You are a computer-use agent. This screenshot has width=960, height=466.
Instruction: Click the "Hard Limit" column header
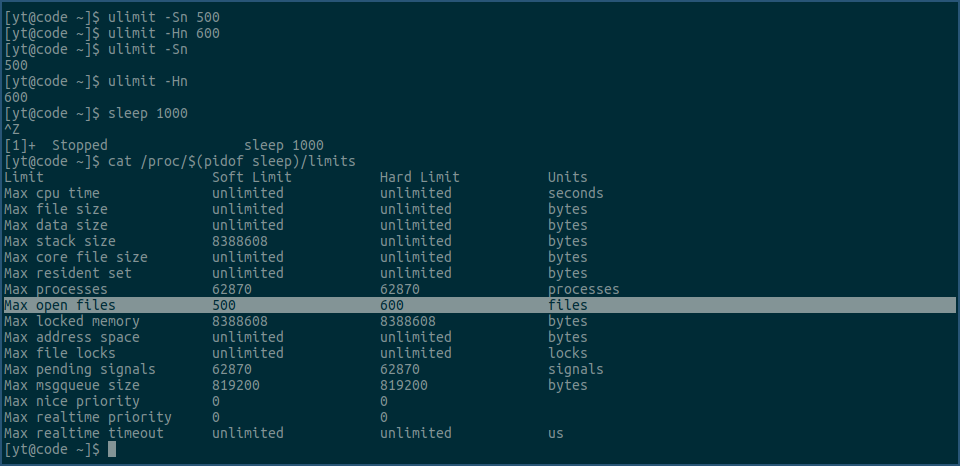pyautogui.click(x=420, y=177)
